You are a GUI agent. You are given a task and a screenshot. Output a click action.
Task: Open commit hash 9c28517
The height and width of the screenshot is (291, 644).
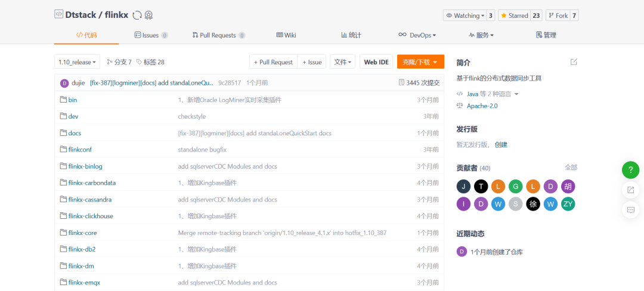tap(230, 83)
